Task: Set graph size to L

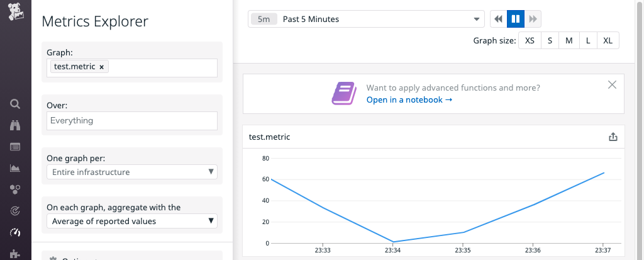Action: tap(588, 41)
